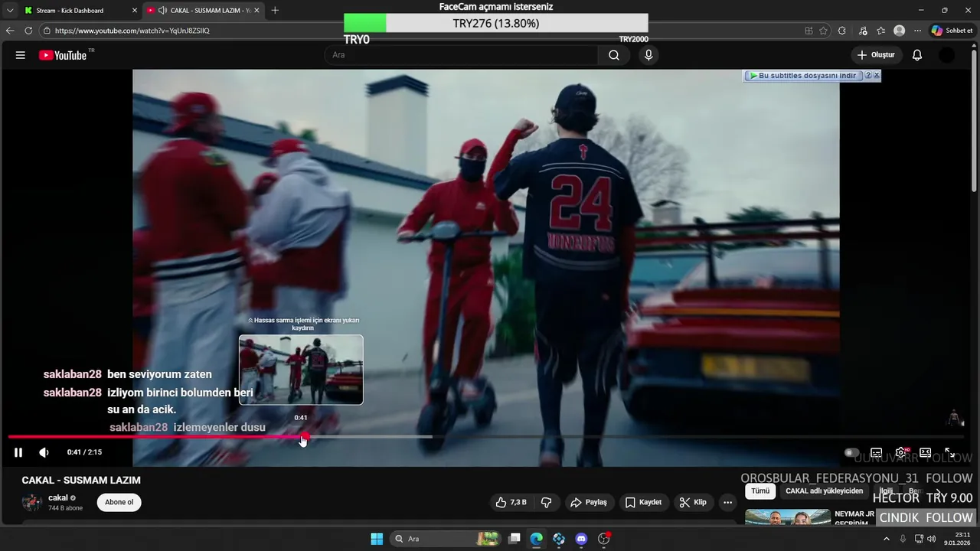Open the browser extensions puzzle icon
This screenshot has width=980, height=551.
coord(842,31)
